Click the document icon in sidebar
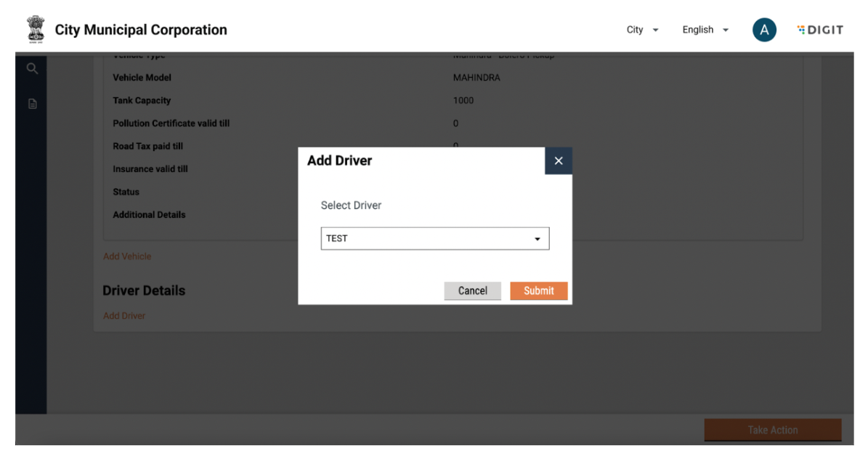 [x=32, y=104]
